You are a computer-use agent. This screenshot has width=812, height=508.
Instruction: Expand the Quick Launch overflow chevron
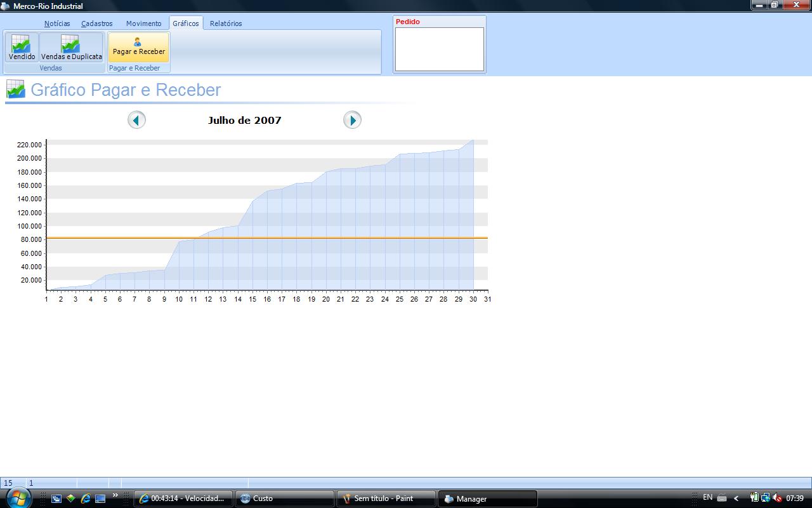(115, 495)
